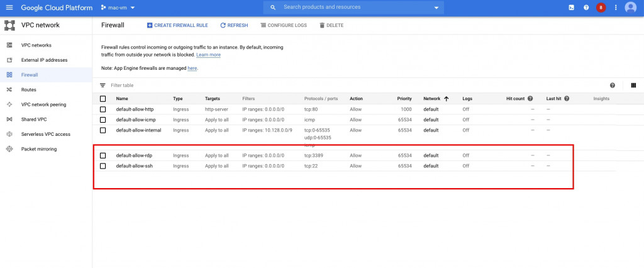Click Configure Logs button
644x268 pixels.
[284, 25]
